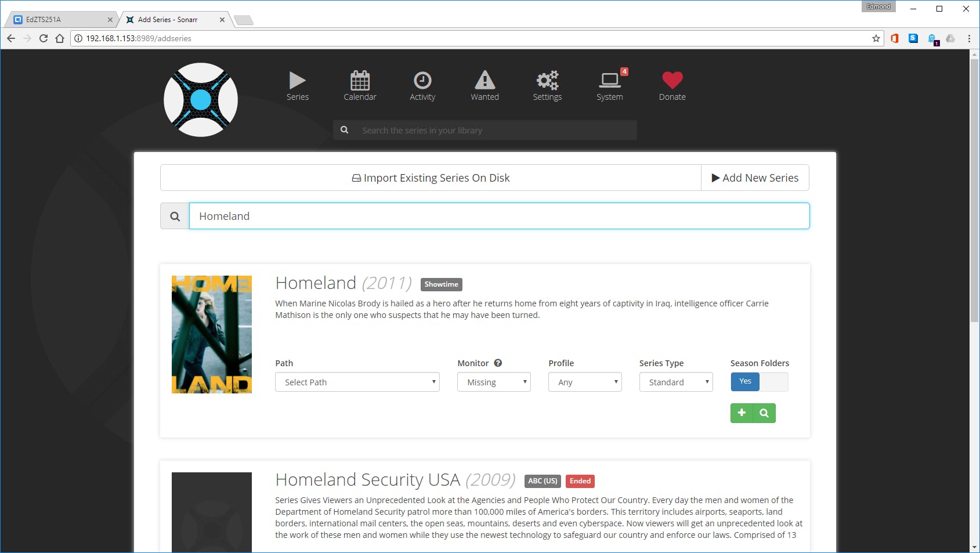Viewport: 980px width, 553px height.
Task: Go to the Activity page
Action: (x=422, y=86)
